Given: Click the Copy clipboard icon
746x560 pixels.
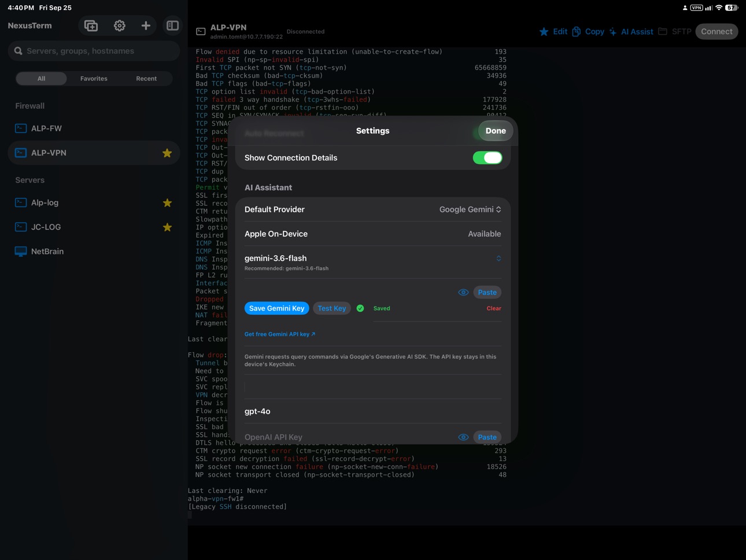Looking at the screenshot, I should click(x=577, y=32).
